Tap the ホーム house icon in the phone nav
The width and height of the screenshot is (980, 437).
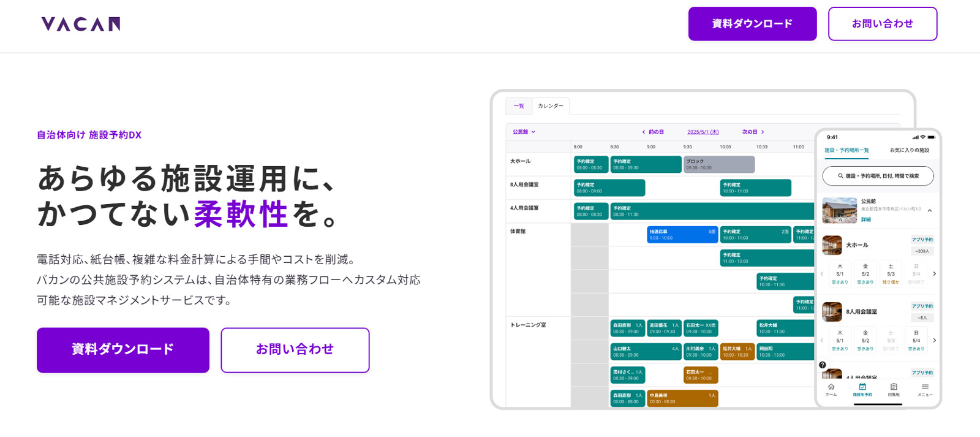coord(831,387)
